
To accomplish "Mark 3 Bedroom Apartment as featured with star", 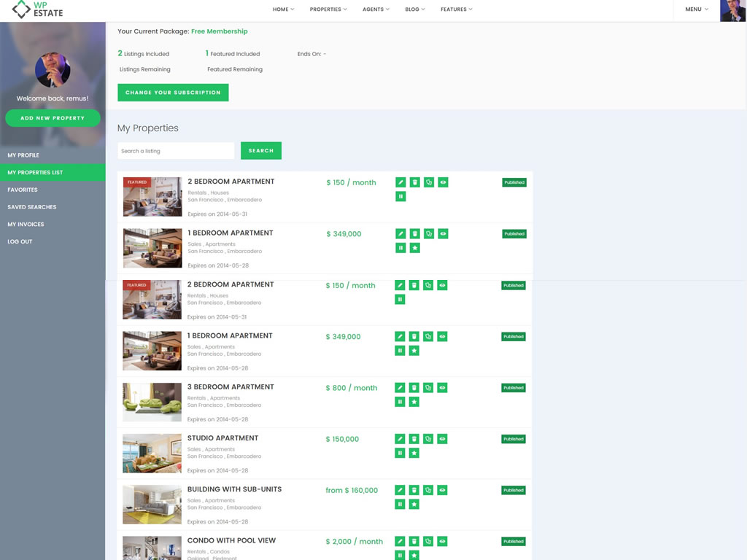I will [x=414, y=402].
